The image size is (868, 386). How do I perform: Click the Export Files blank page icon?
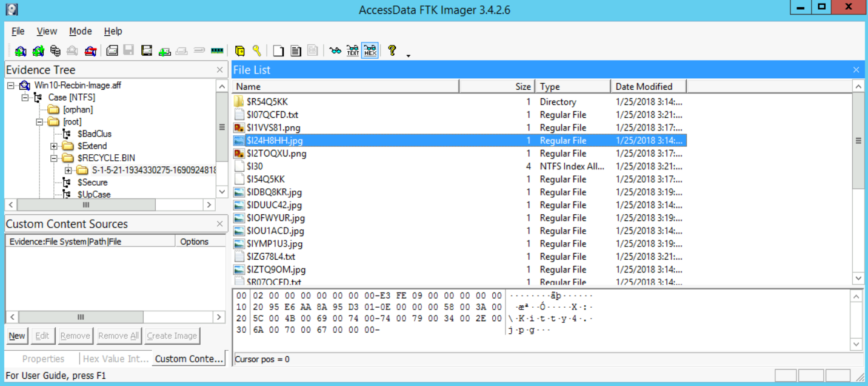[278, 51]
